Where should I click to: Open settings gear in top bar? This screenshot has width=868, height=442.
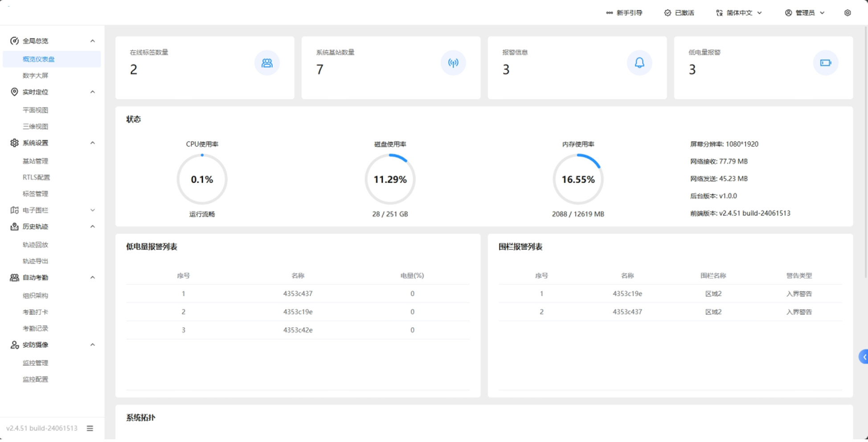[x=848, y=13]
